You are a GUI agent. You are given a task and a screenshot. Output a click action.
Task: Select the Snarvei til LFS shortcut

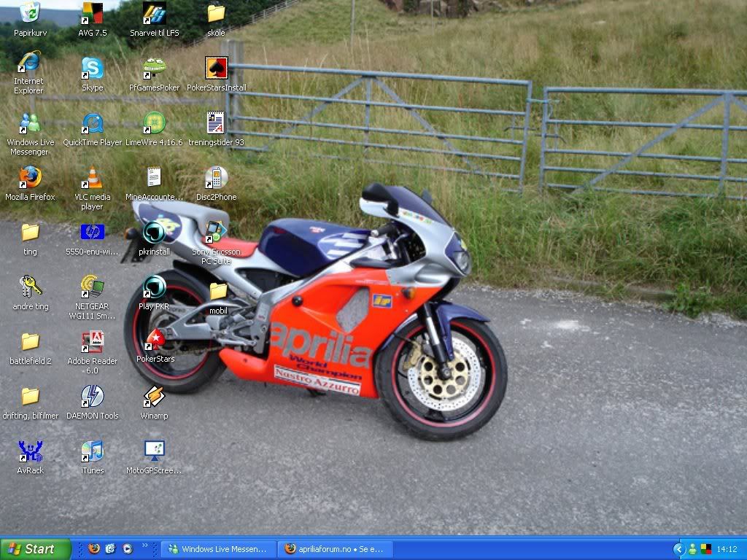(x=155, y=13)
